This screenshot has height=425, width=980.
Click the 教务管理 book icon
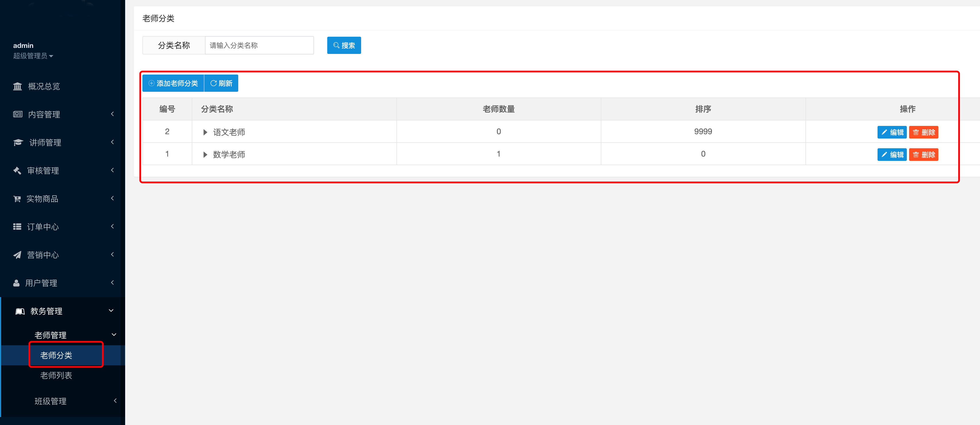(x=20, y=311)
